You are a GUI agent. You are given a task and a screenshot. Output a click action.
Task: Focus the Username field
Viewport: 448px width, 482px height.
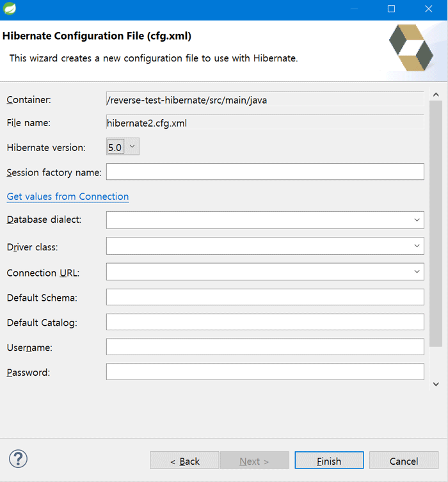tap(265, 347)
